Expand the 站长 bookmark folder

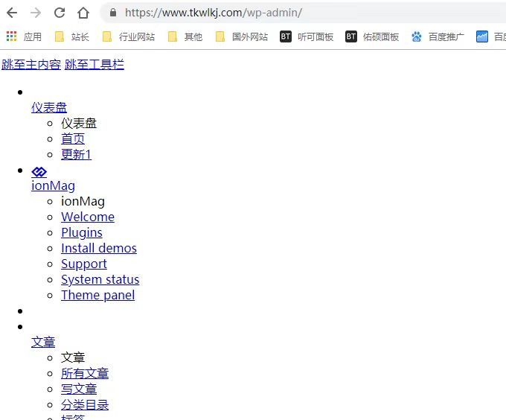click(72, 36)
